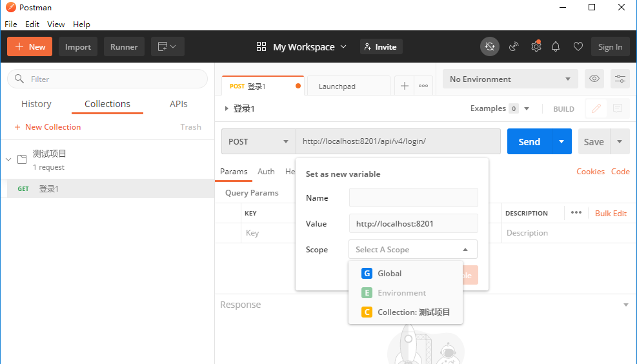Switch to Bulk Edit mode
Image resolution: width=637 pixels, height=364 pixels.
(611, 213)
